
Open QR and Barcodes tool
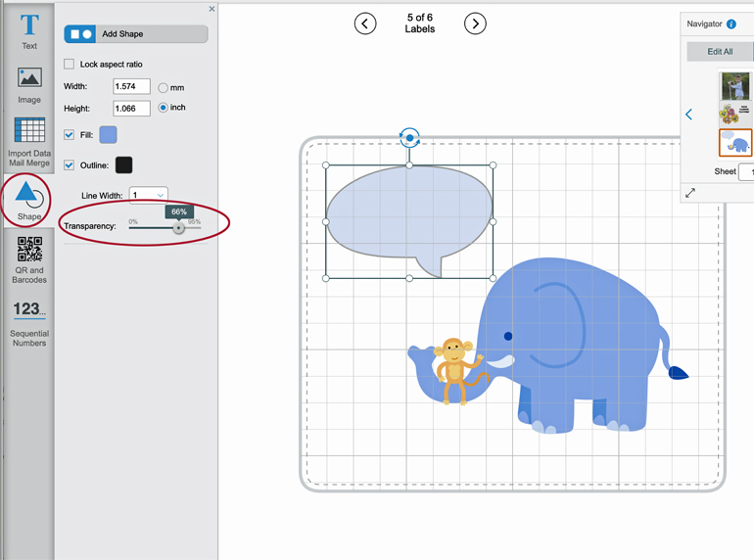click(x=29, y=259)
